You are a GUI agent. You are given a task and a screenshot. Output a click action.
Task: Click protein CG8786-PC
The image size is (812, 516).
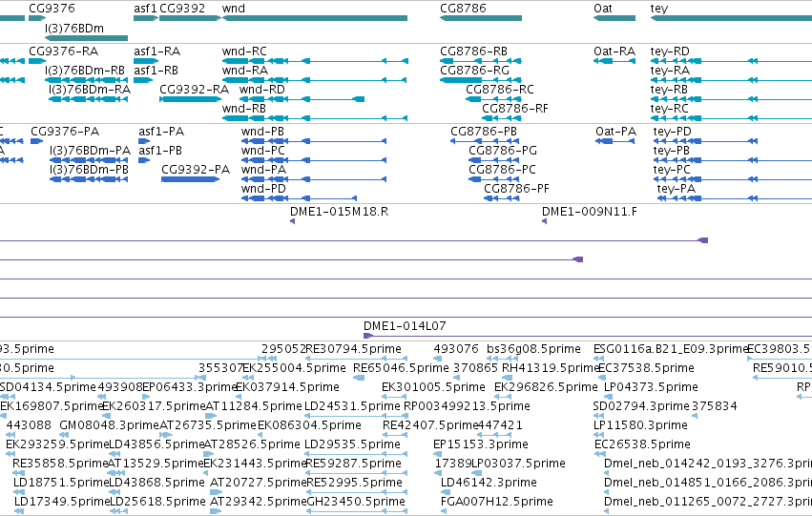pos(502,170)
